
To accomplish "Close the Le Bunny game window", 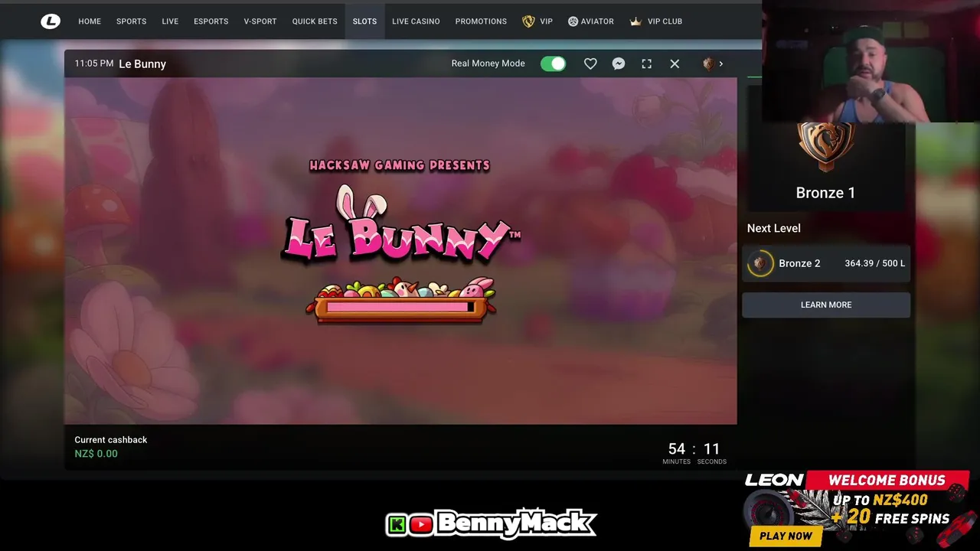I will 675,64.
